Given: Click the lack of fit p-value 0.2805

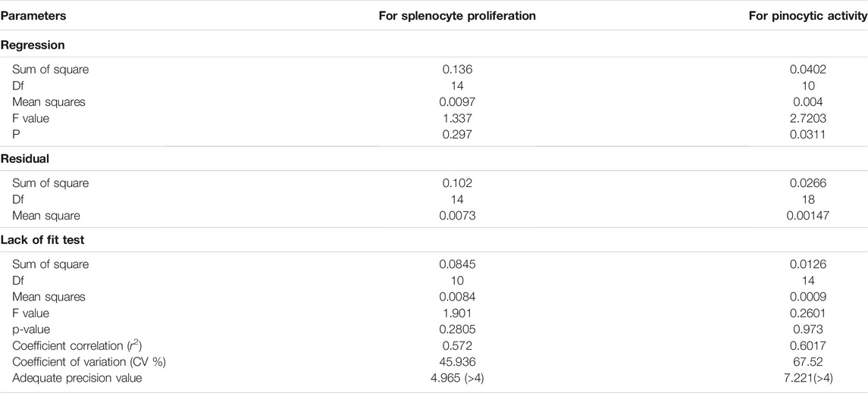Looking at the screenshot, I should pos(457,329).
